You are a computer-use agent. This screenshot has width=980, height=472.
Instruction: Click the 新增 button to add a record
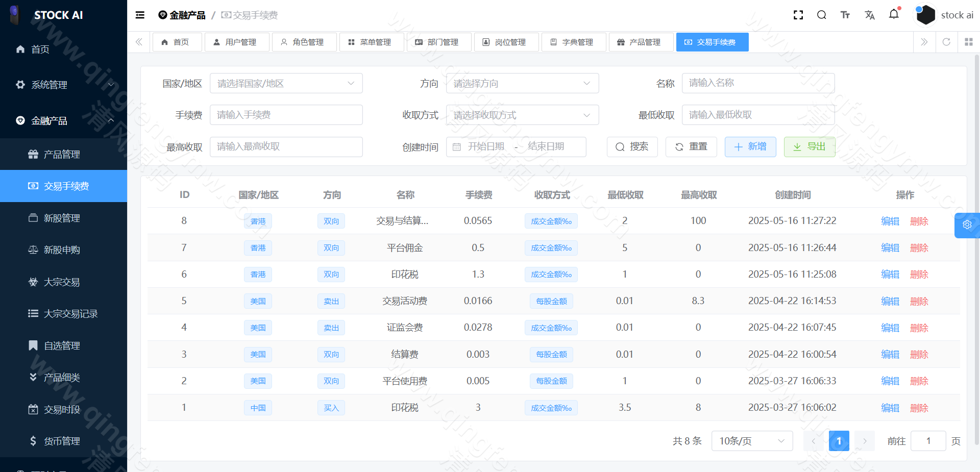750,147
